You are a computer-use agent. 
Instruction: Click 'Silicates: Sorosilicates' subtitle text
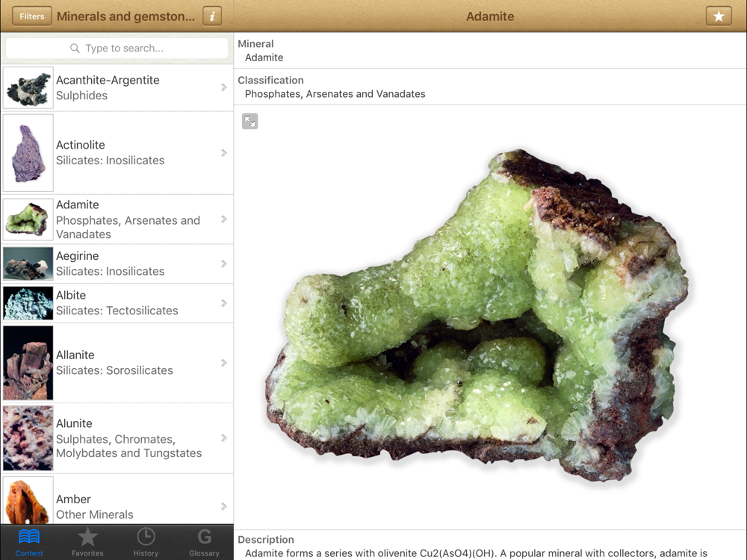pos(114,370)
